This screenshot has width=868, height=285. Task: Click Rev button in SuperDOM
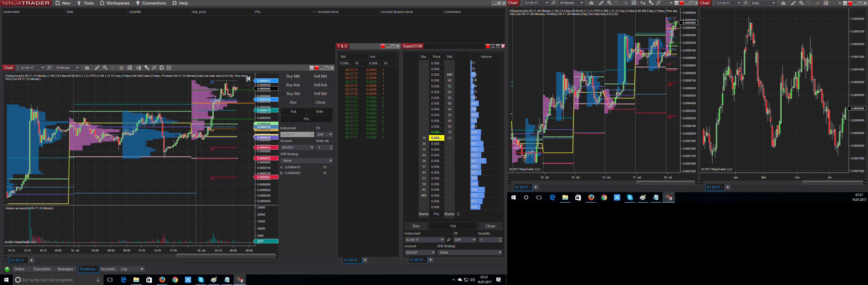pos(416,226)
